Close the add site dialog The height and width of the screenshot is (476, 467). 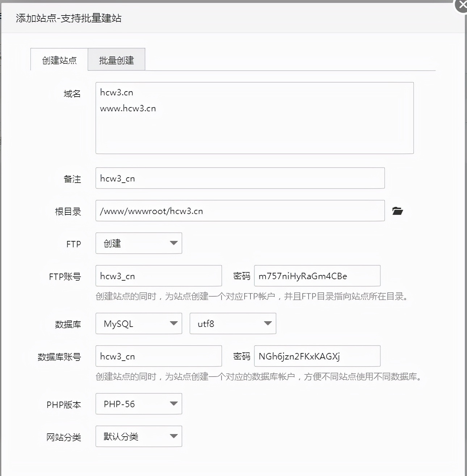pos(462,5)
